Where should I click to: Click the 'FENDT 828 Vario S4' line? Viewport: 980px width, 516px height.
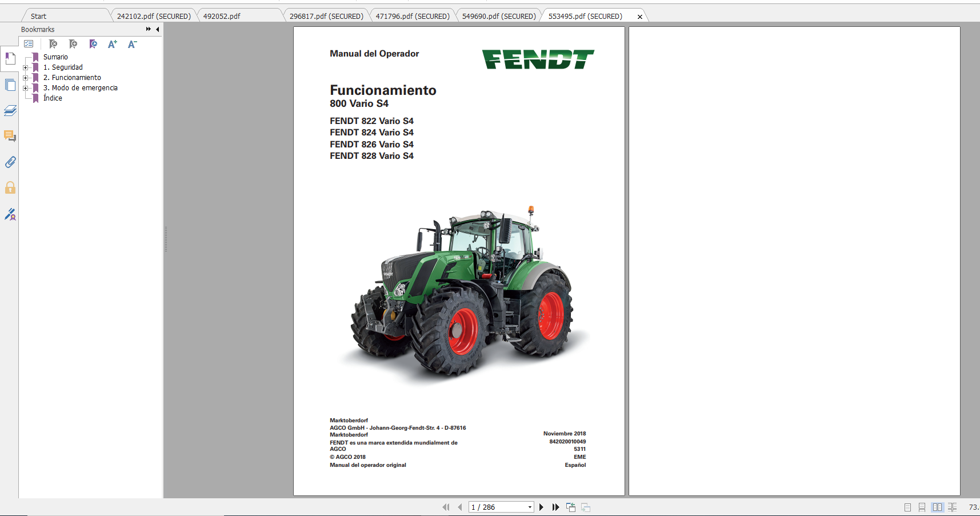[371, 156]
